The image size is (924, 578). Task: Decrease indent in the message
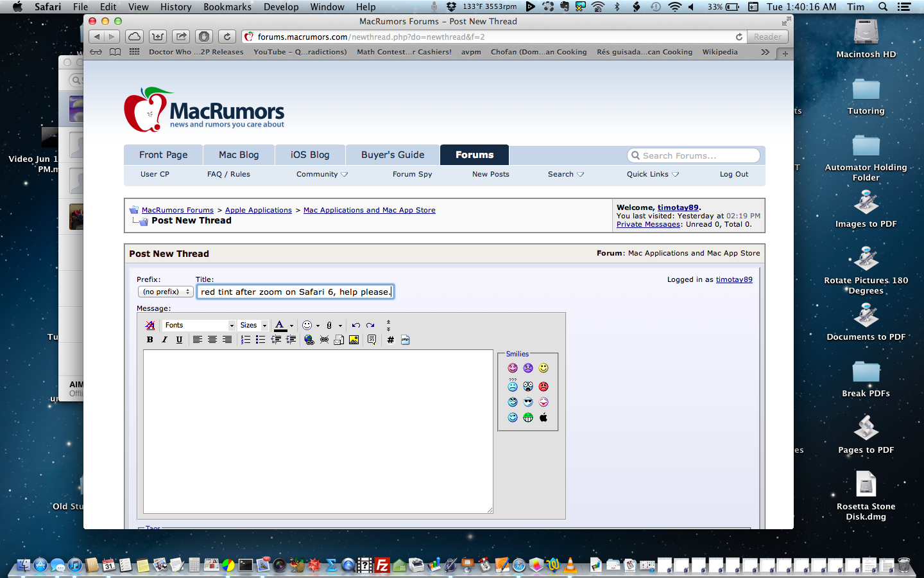pyautogui.click(x=276, y=340)
